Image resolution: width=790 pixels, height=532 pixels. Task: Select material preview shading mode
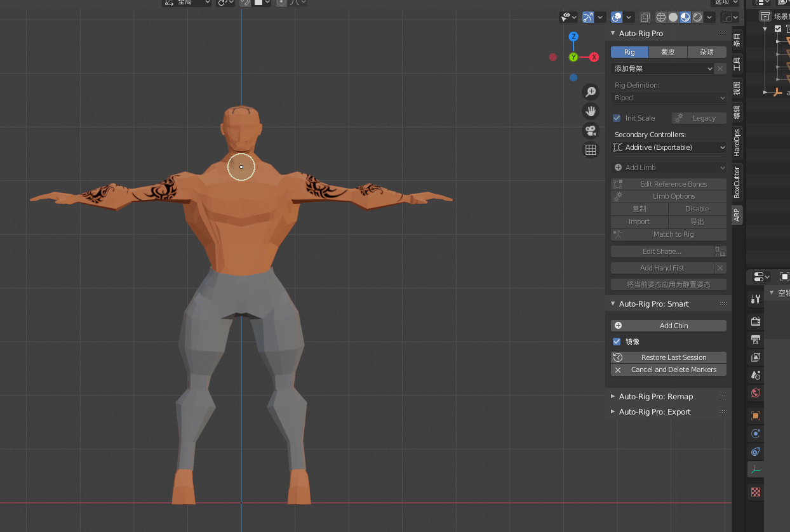coord(685,17)
